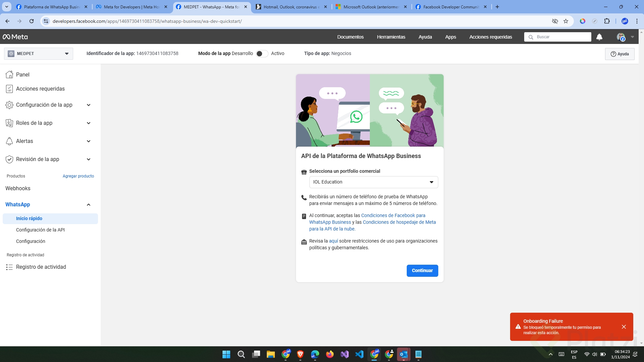Open the new tab button in Chrome
Image resolution: width=644 pixels, height=362 pixels.
point(497,7)
